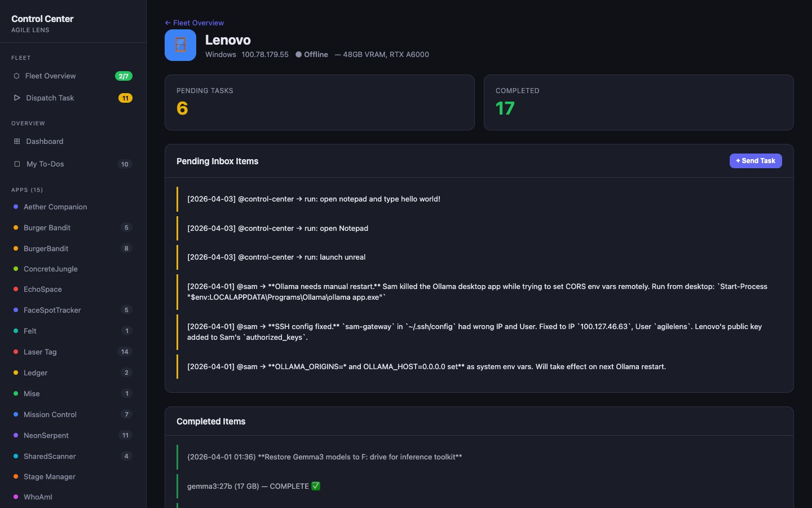Click EchoSpace red dot
Screen dimensions: 812x508
click(16, 289)
